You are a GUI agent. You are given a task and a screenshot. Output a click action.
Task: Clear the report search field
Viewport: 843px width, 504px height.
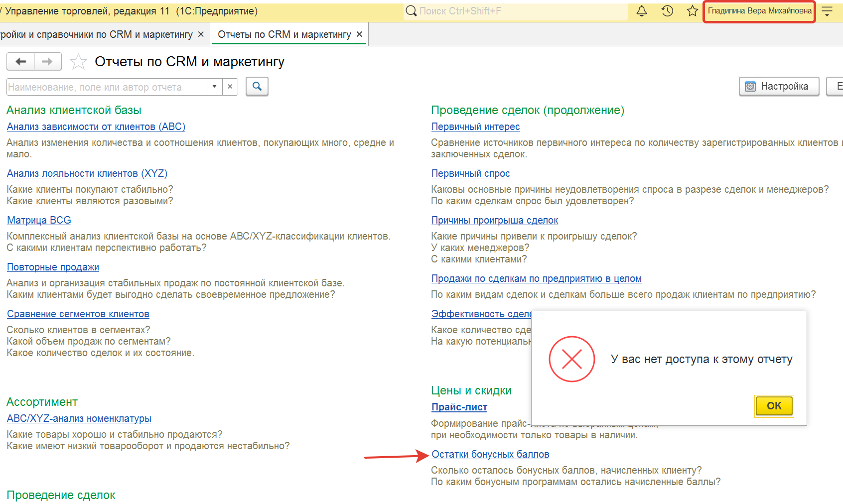pos(230,87)
